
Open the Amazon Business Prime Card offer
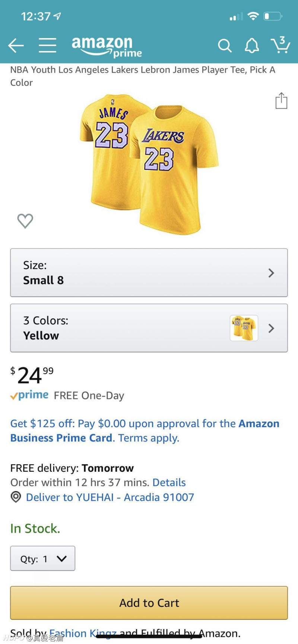pos(145,431)
